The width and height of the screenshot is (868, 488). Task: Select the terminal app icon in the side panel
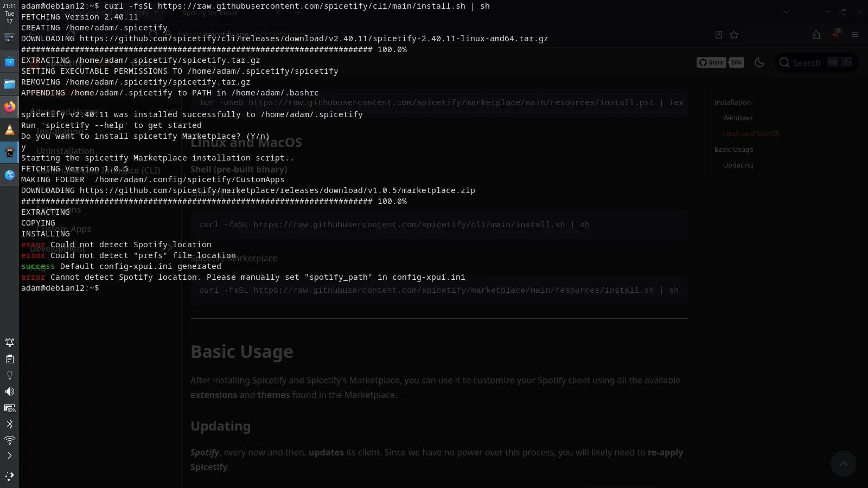9,152
